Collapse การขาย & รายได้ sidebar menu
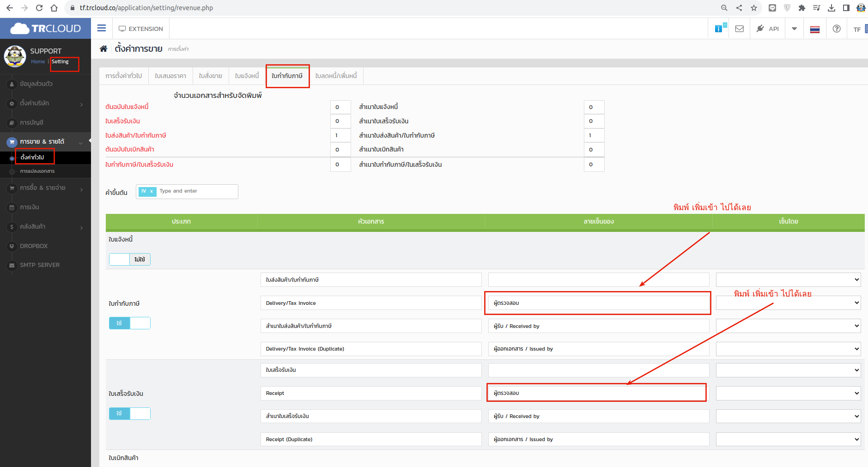868x467 pixels. coord(45,142)
